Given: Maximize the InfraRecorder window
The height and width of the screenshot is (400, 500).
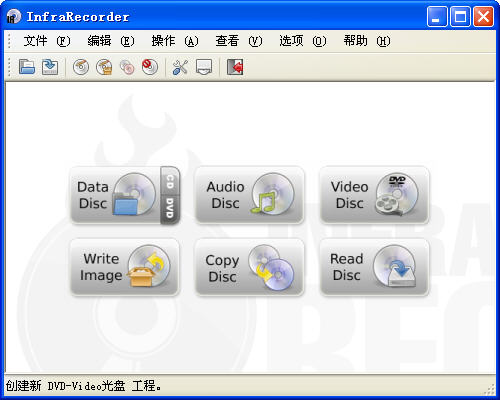Looking at the screenshot, I should click(460, 16).
